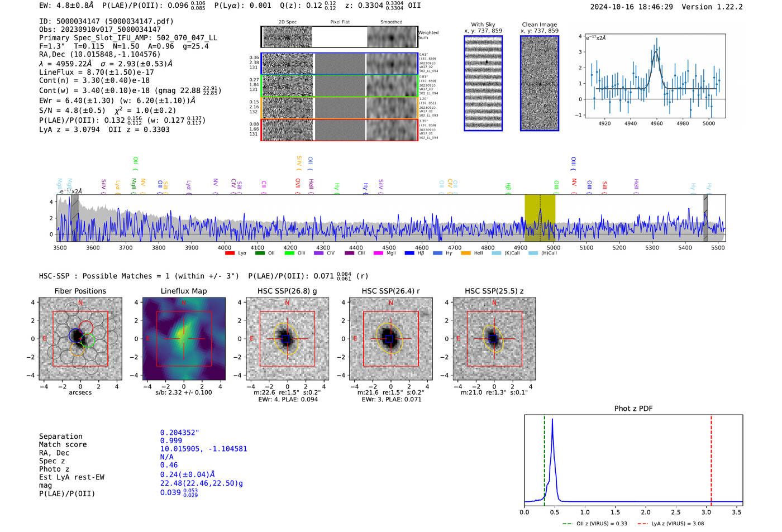The height and width of the screenshot is (532, 782).
Task: Click the 's/b: 2.32 +/- 0.100' caption
Action: (x=184, y=392)
